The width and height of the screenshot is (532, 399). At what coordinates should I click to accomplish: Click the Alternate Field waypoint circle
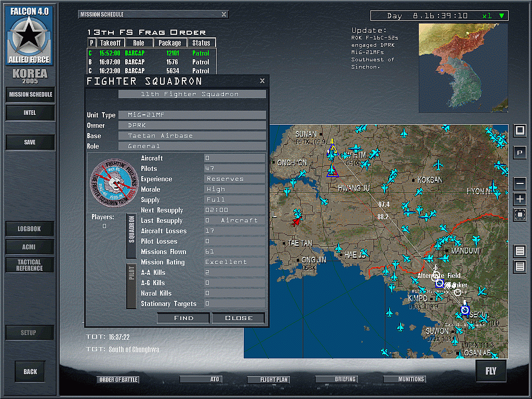(x=440, y=283)
